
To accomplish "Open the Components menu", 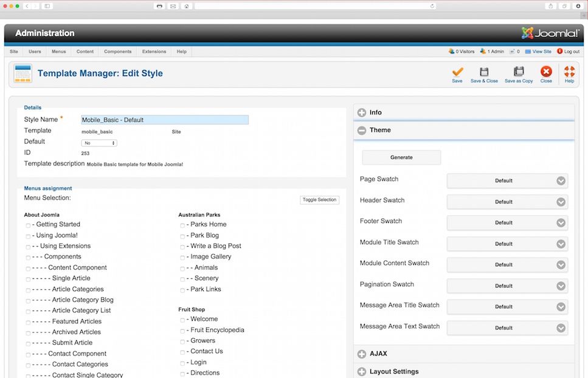I will pyautogui.click(x=118, y=51).
